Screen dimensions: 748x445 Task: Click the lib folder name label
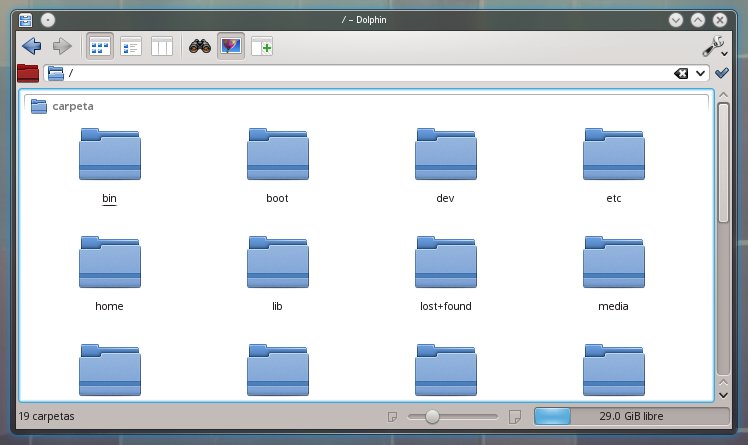277,306
